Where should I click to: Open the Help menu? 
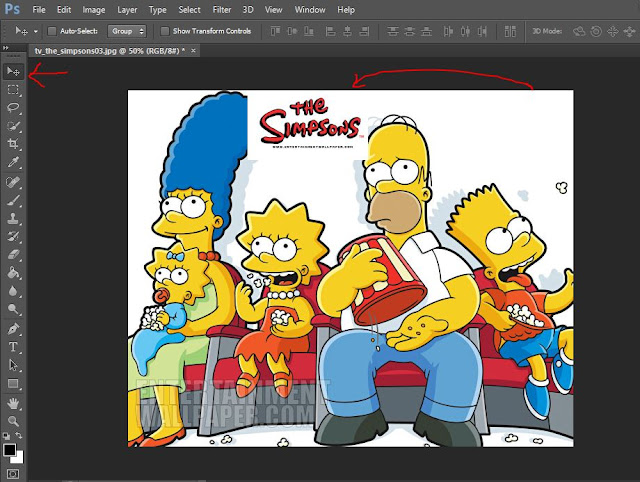pos(346,9)
